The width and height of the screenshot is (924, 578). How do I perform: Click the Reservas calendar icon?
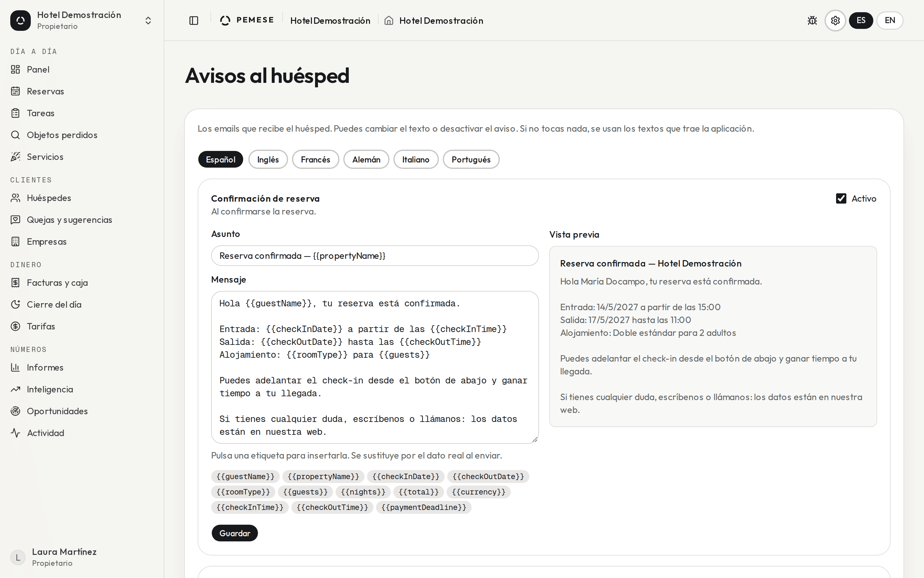click(15, 91)
